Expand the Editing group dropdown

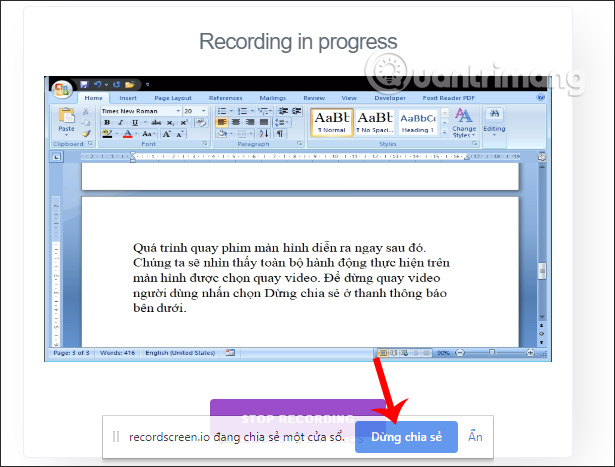pos(494,134)
